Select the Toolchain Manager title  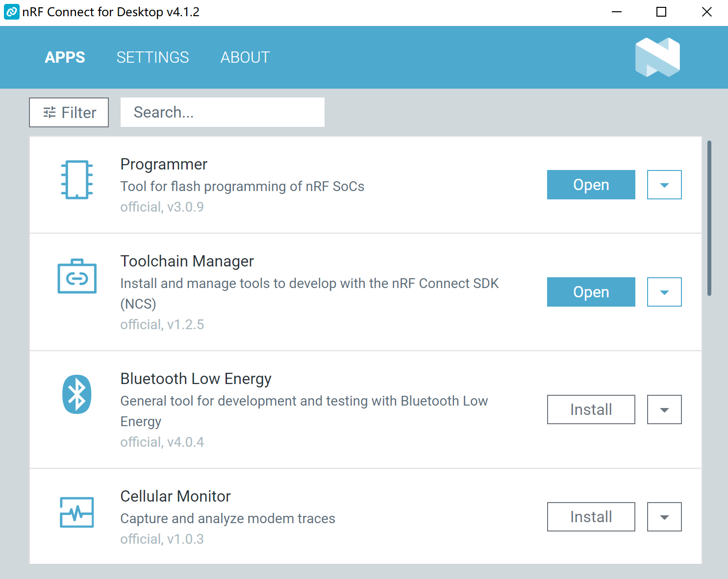click(x=187, y=261)
